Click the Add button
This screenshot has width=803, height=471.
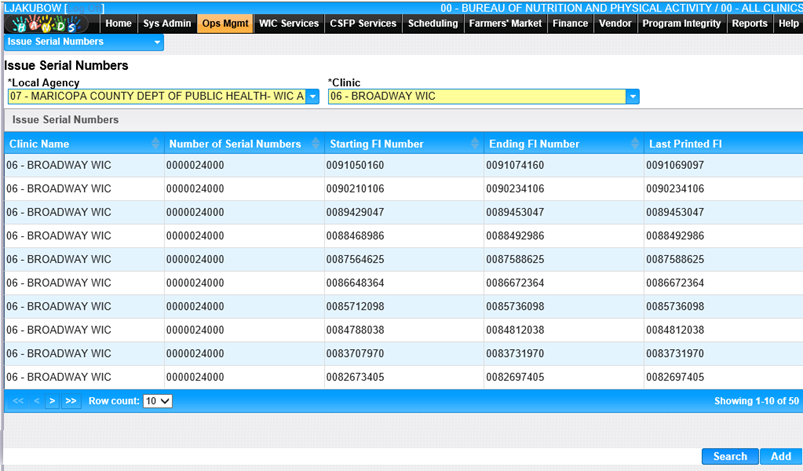(x=780, y=456)
